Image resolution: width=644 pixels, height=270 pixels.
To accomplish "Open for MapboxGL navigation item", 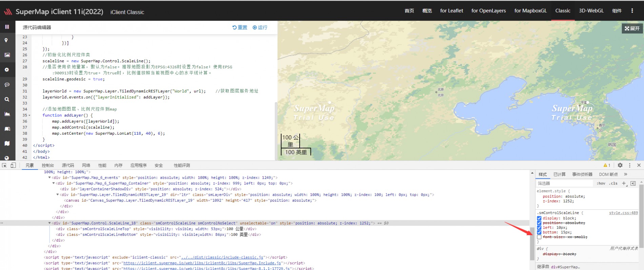I will [x=530, y=11].
